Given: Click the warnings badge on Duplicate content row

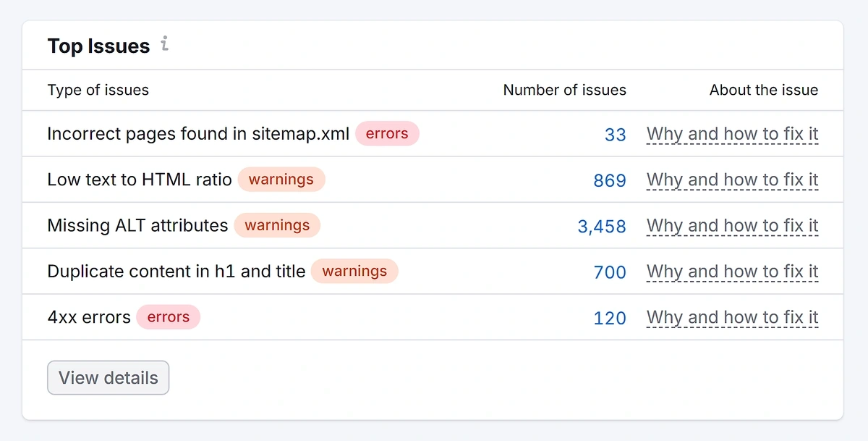Looking at the screenshot, I should [x=354, y=272].
